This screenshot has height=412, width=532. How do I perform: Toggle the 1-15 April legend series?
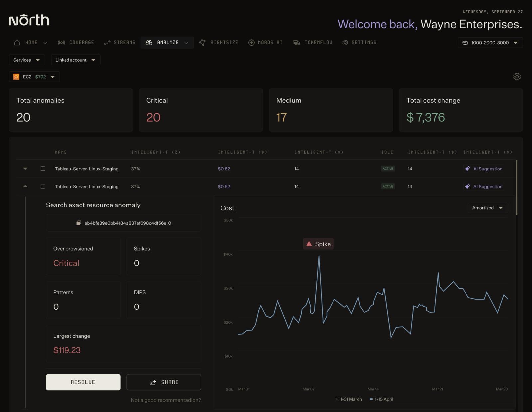tap(381, 399)
